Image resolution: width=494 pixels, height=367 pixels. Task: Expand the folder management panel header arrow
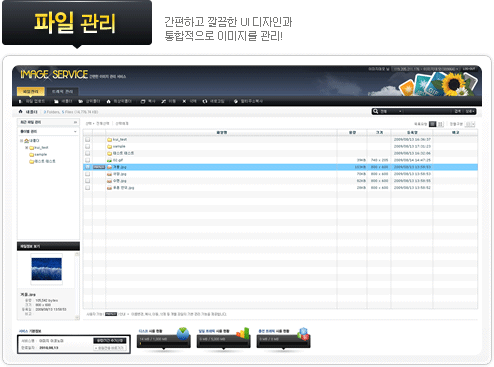pos(75,132)
